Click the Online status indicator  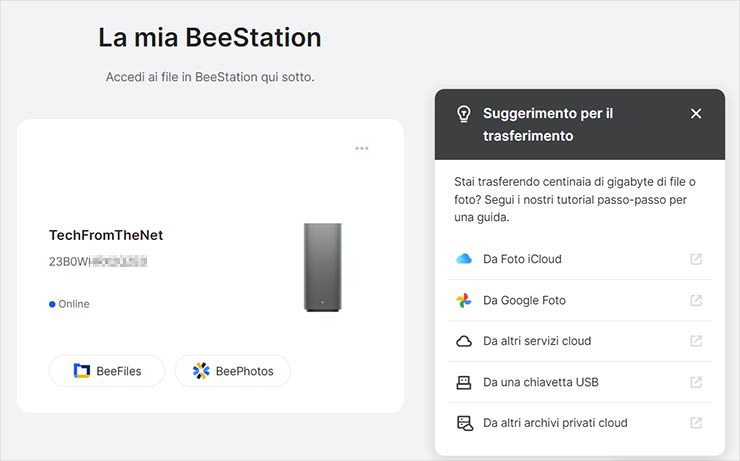pyautogui.click(x=69, y=304)
